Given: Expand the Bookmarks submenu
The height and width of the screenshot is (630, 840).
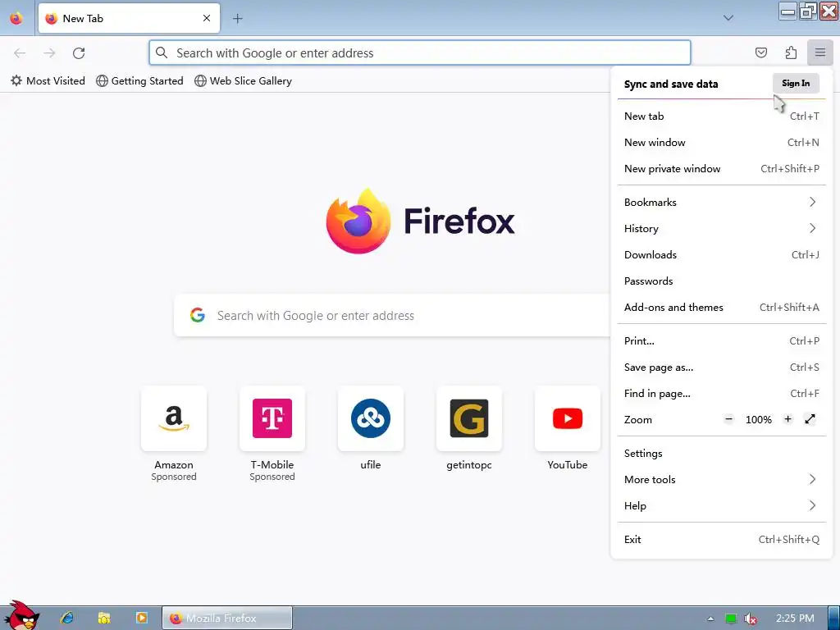Looking at the screenshot, I should click(x=721, y=202).
